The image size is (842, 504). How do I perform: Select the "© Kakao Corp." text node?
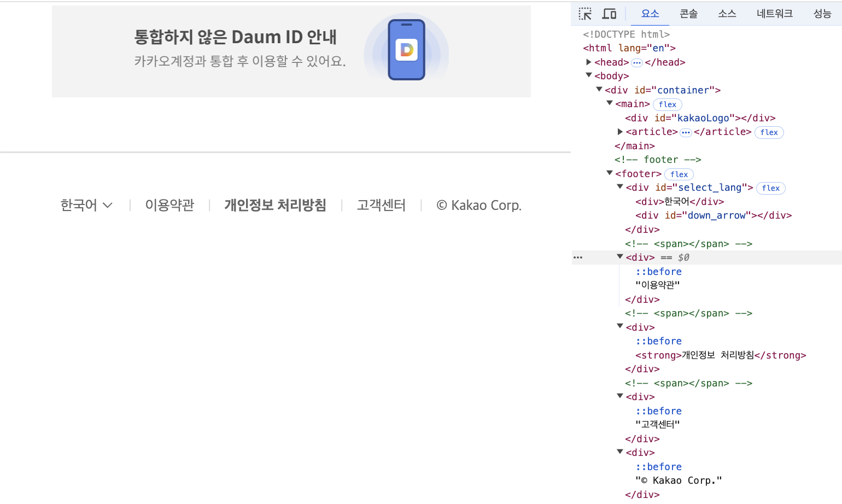679,480
